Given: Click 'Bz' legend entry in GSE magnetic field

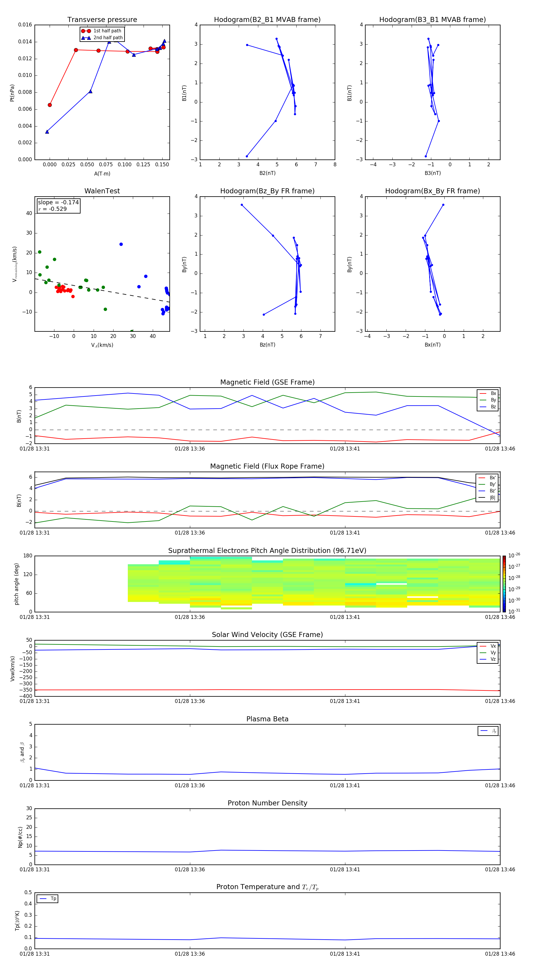Looking at the screenshot, I should 488,407.
